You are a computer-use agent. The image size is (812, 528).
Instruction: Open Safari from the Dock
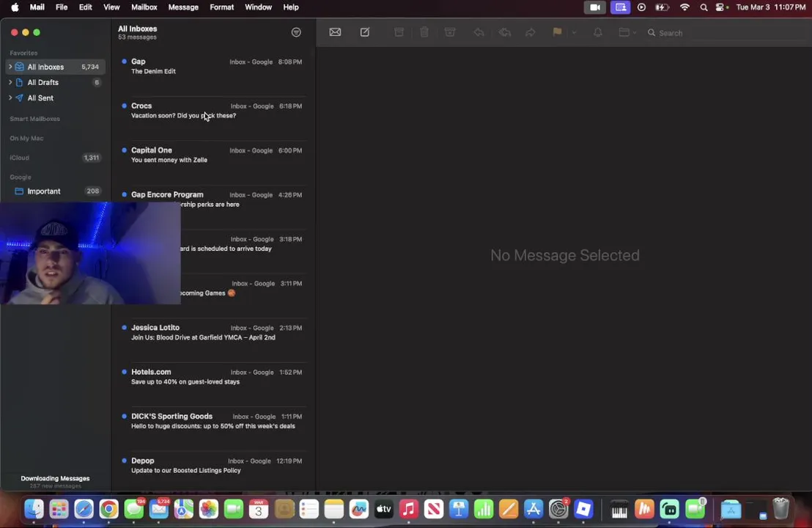pos(84,510)
